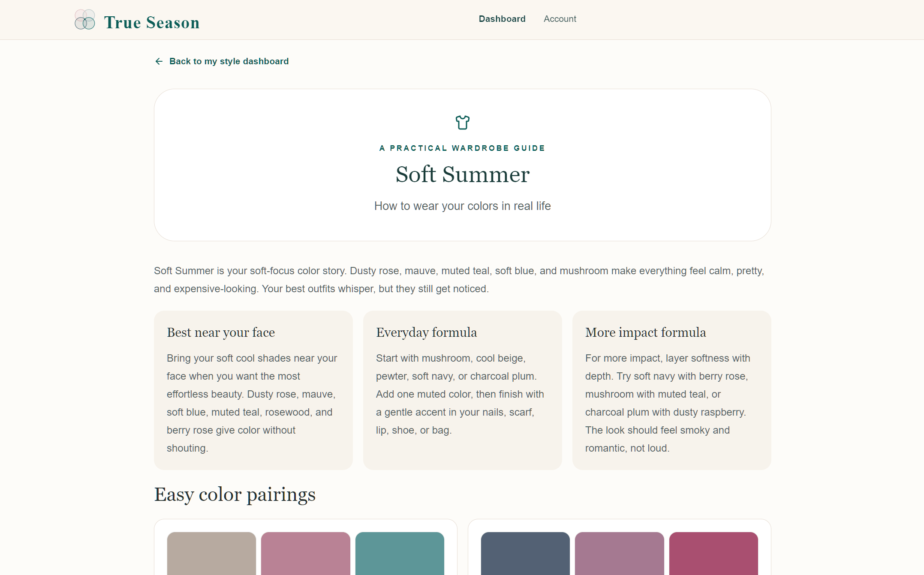This screenshot has height=575, width=924.
Task: Click the t-shirt wardrobe icon
Action: [x=463, y=123]
